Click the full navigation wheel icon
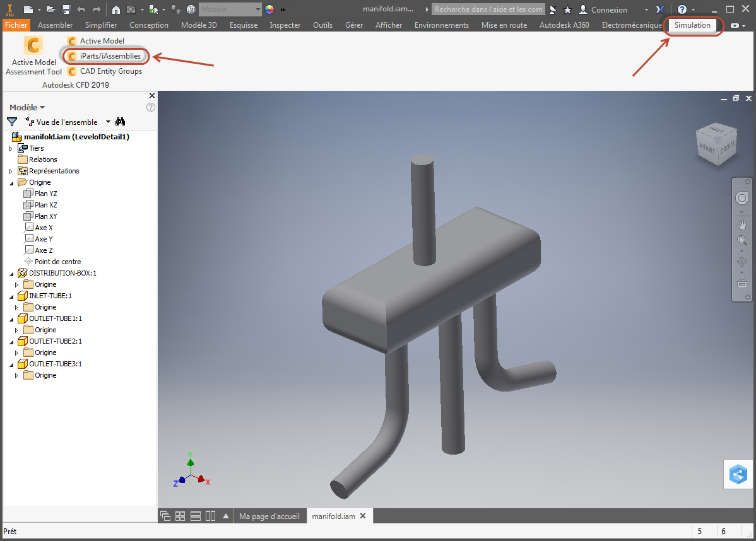 [x=741, y=198]
